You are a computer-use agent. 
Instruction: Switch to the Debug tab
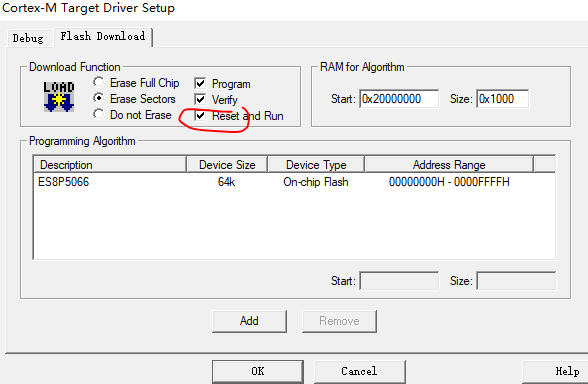[x=28, y=38]
